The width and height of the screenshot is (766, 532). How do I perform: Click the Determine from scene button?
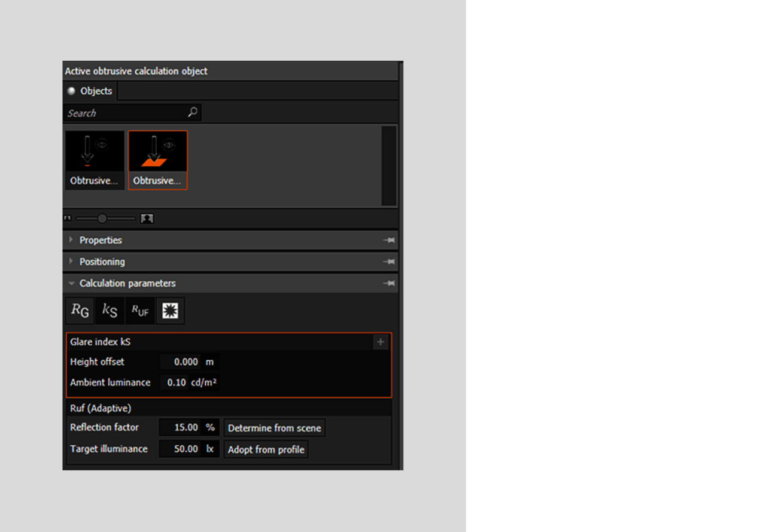coord(275,428)
